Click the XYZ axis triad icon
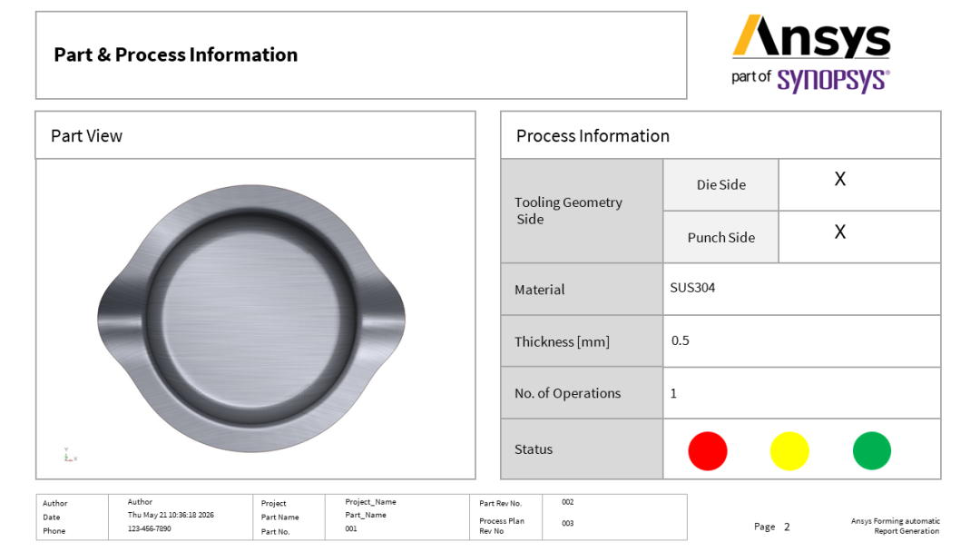 (70, 455)
